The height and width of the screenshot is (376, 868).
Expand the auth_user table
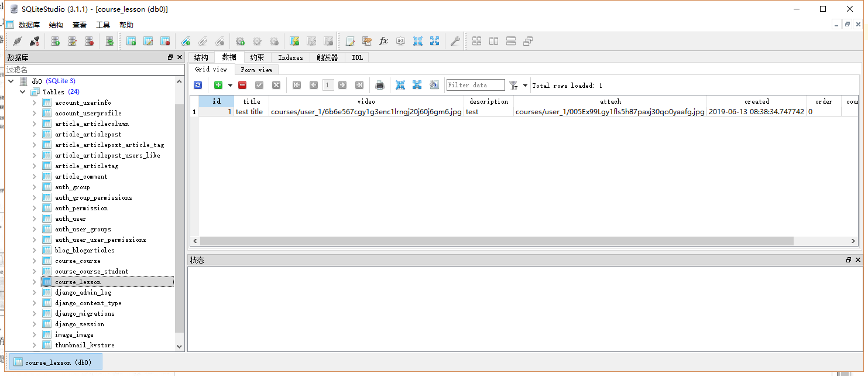(34, 218)
